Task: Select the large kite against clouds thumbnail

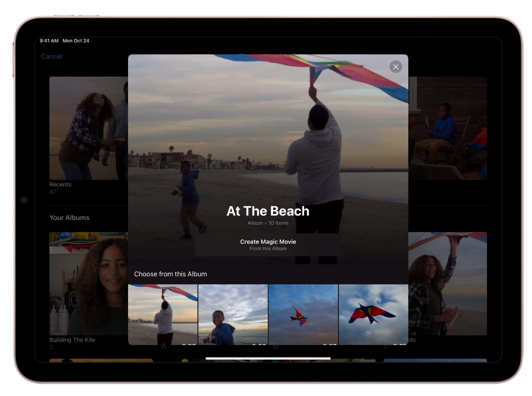Action: tap(373, 314)
